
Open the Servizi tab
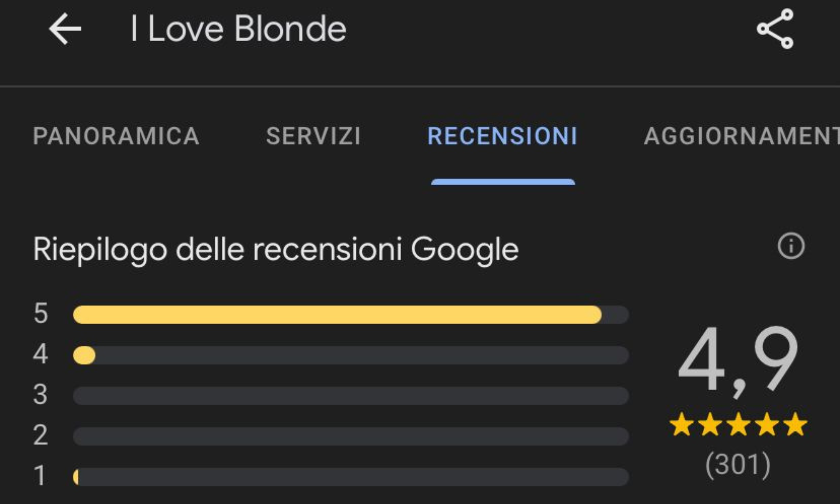point(313,136)
